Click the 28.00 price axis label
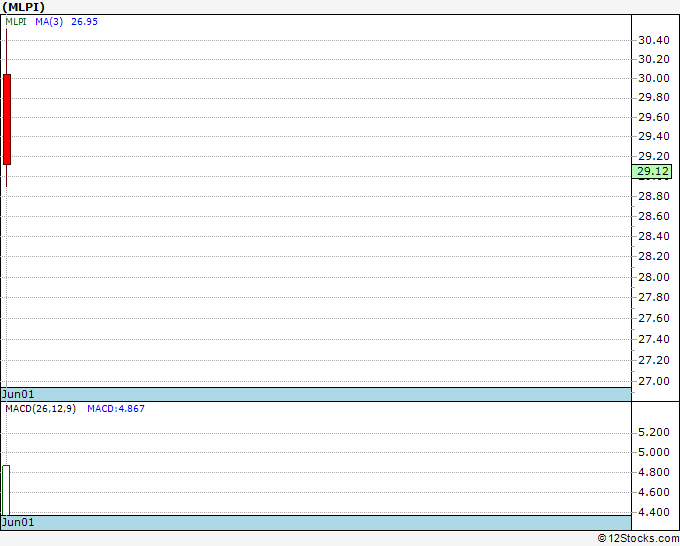680x546 pixels. click(x=654, y=277)
